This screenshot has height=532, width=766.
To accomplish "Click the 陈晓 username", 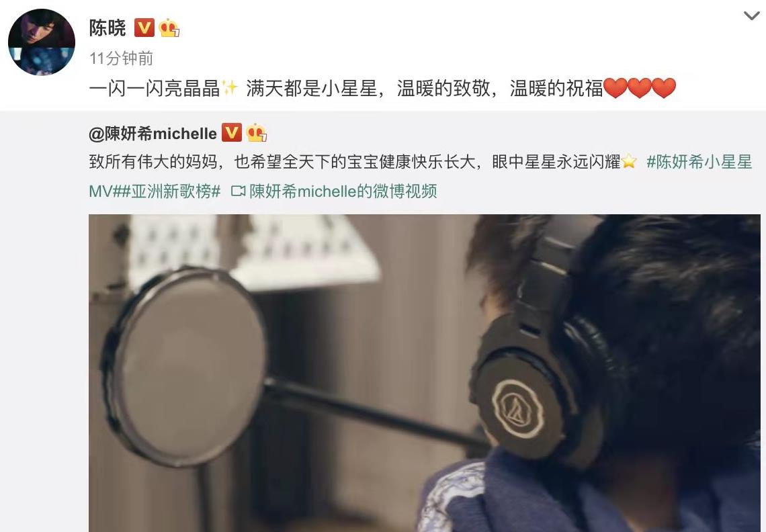I will coord(108,28).
